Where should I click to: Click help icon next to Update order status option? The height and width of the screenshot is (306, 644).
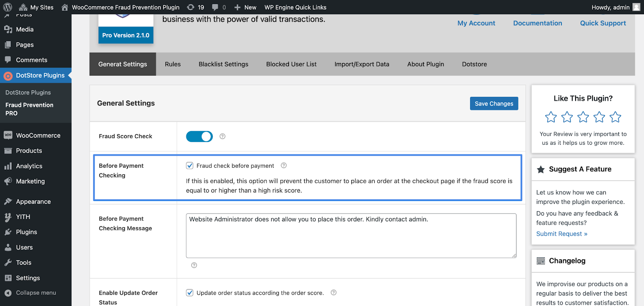pyautogui.click(x=334, y=292)
